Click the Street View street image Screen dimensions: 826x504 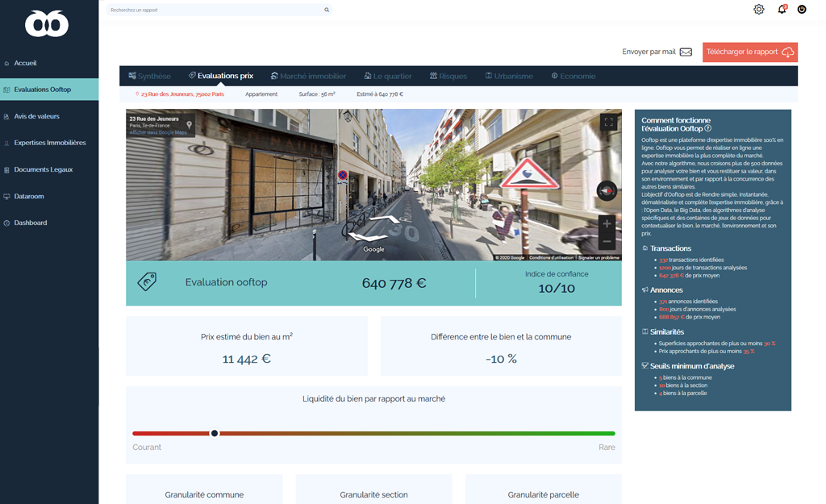(x=373, y=185)
